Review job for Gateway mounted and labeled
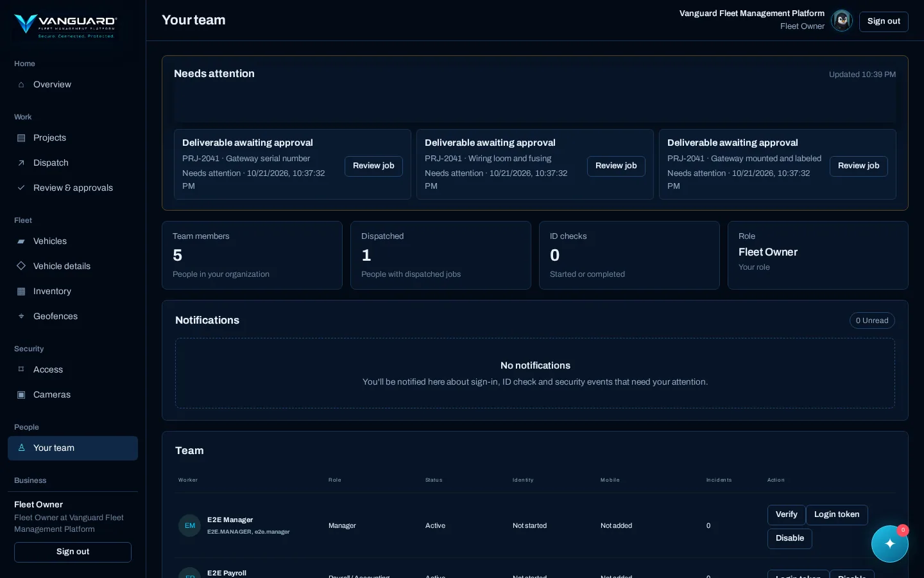This screenshot has height=578, width=924. [x=859, y=166]
